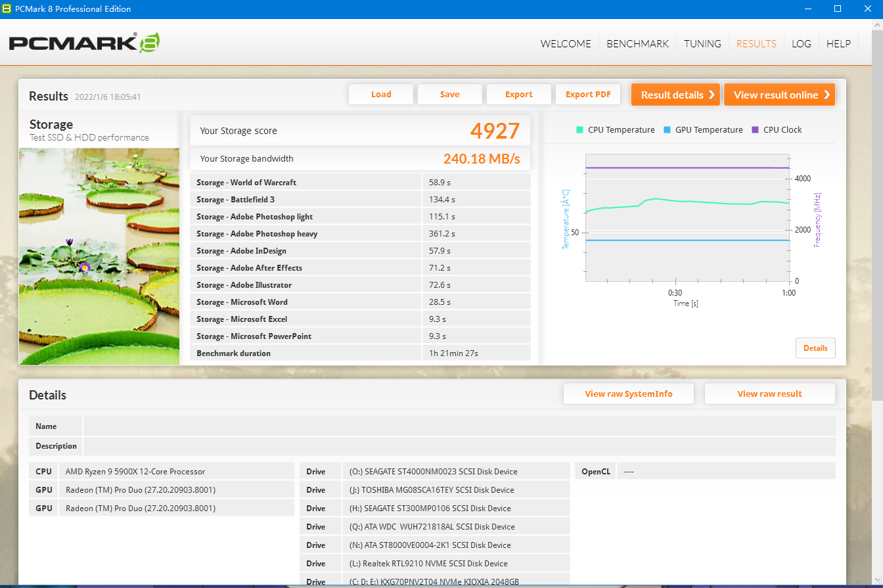883x588 pixels.
Task: Select Storage - Battlefield 3 row
Action: click(360, 199)
